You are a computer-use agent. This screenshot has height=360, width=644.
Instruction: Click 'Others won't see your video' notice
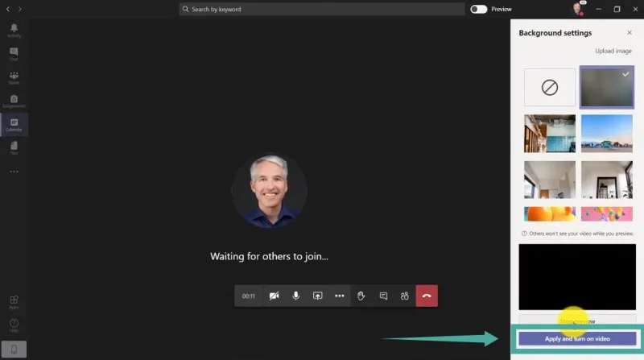581,234
